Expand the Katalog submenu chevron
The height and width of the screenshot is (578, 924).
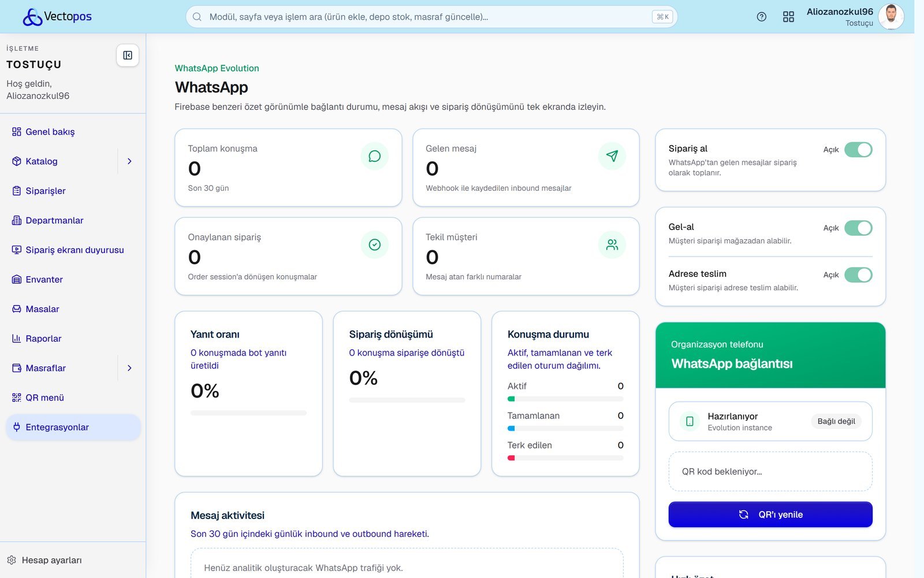click(x=129, y=161)
